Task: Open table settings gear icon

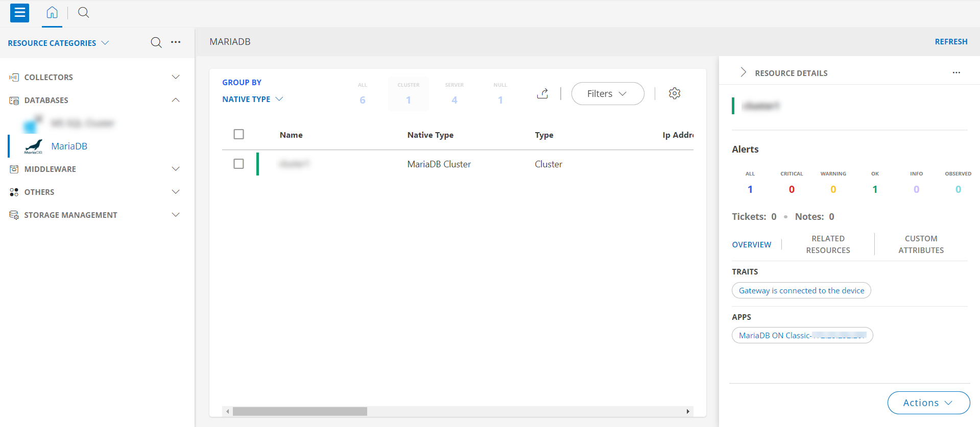Action: tap(675, 93)
